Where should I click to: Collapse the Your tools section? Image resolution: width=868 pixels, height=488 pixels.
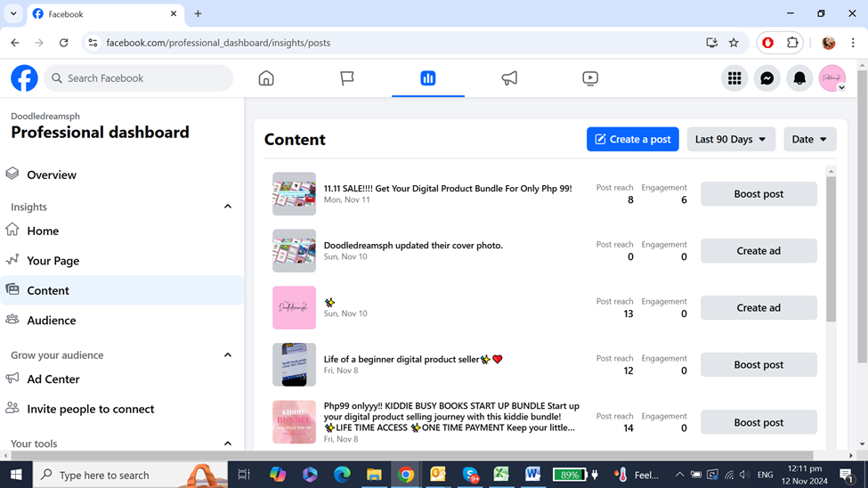[228, 443]
